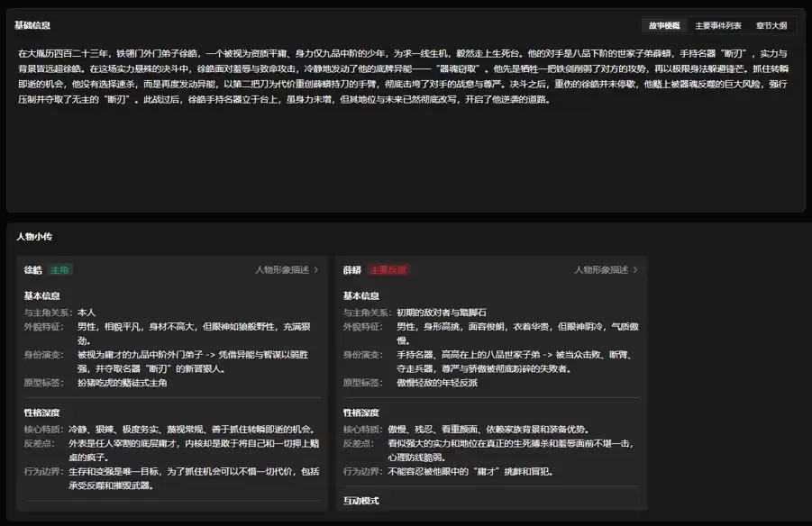
Task: Open the 主要事件列表 tab
Action: tap(717, 25)
